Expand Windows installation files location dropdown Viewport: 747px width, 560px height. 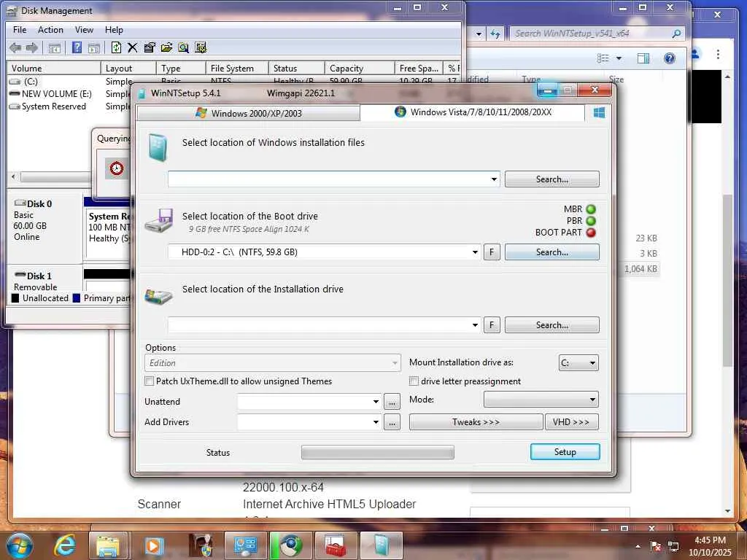point(494,179)
